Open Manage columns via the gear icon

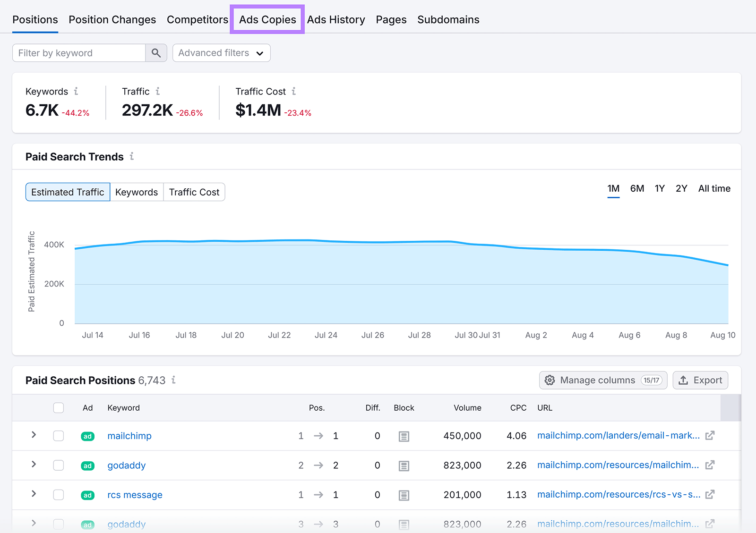pyautogui.click(x=550, y=380)
